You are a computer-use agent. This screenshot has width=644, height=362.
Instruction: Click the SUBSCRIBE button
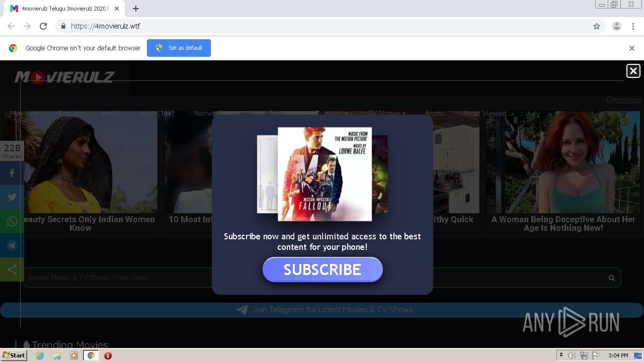tap(323, 269)
